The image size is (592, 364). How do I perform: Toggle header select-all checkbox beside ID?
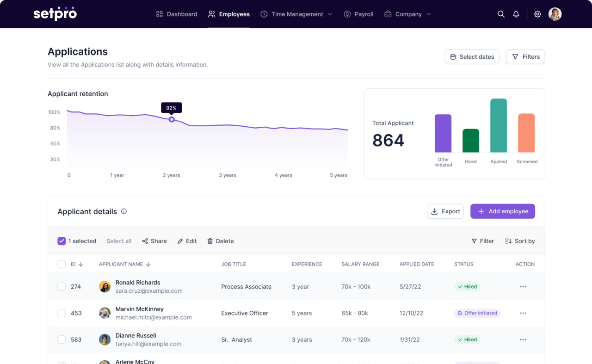62,264
